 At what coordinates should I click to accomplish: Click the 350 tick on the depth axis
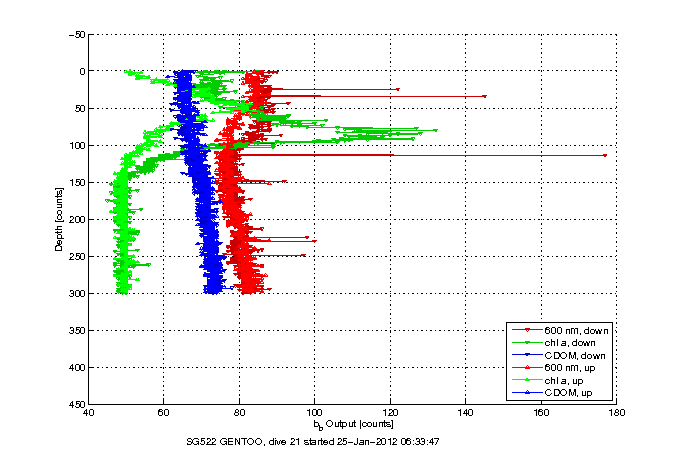78,331
